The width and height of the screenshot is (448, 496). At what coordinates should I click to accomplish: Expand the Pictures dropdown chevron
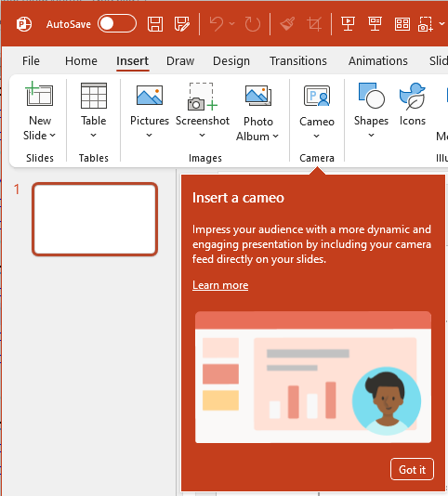(149, 136)
